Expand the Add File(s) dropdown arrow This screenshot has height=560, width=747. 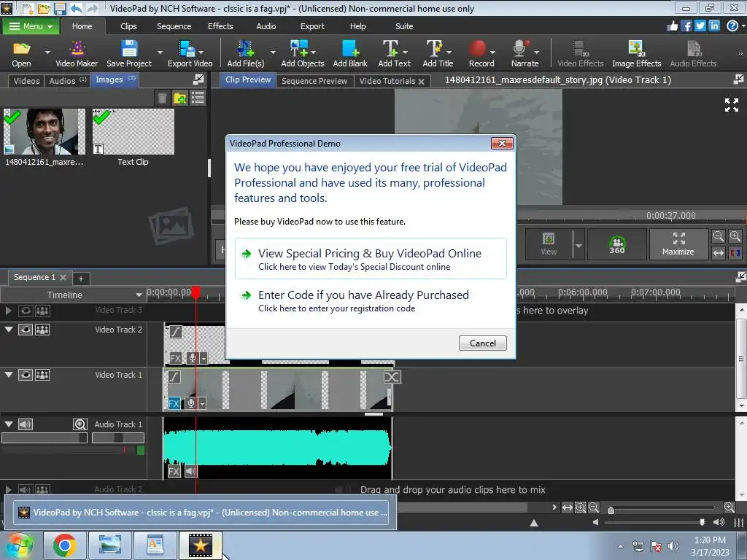pyautogui.click(x=273, y=52)
